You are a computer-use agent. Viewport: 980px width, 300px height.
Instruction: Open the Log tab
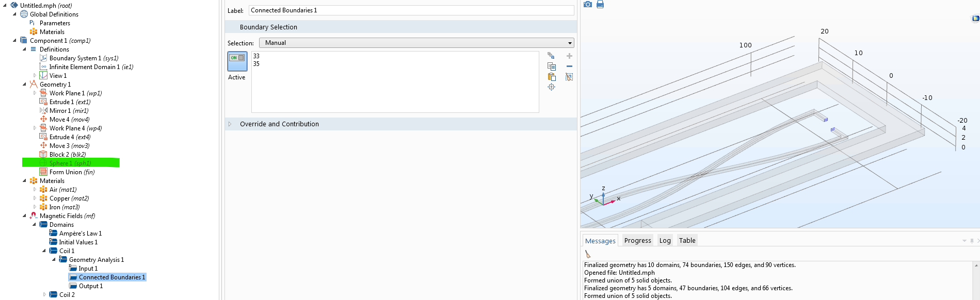point(665,241)
